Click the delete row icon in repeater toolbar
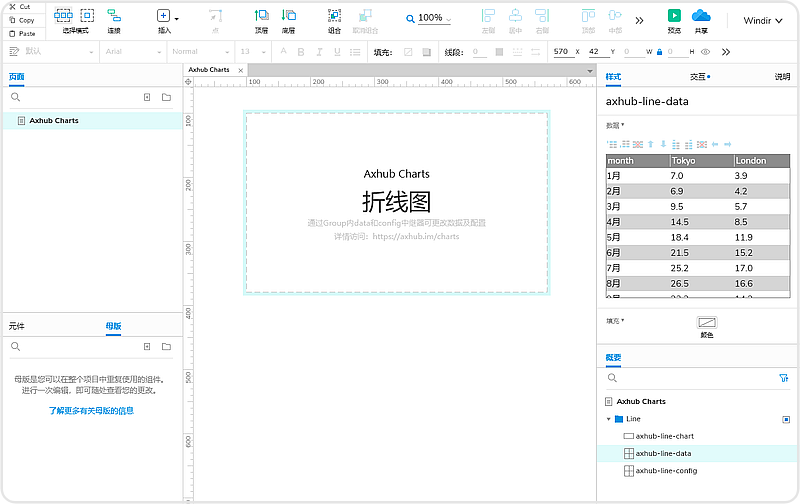The width and height of the screenshot is (800, 504). pyautogui.click(x=638, y=144)
